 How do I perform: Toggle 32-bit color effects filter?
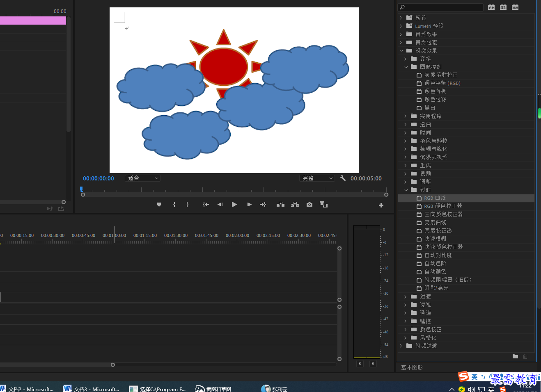click(x=503, y=7)
